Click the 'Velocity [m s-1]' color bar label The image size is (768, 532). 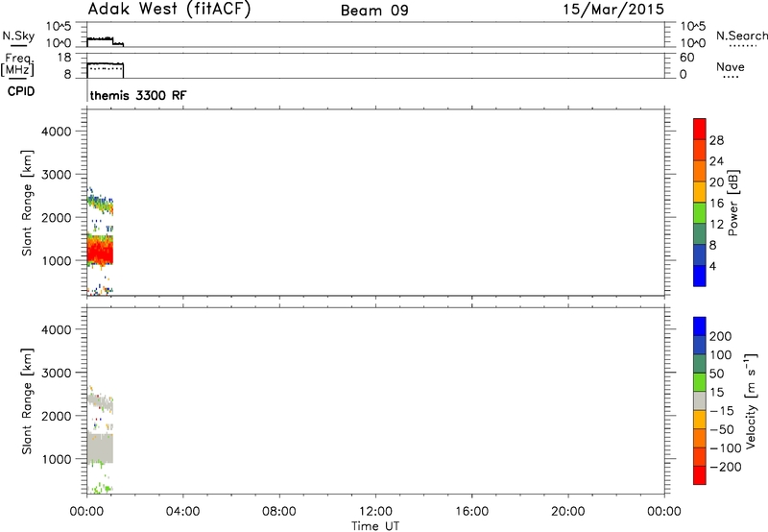751,400
